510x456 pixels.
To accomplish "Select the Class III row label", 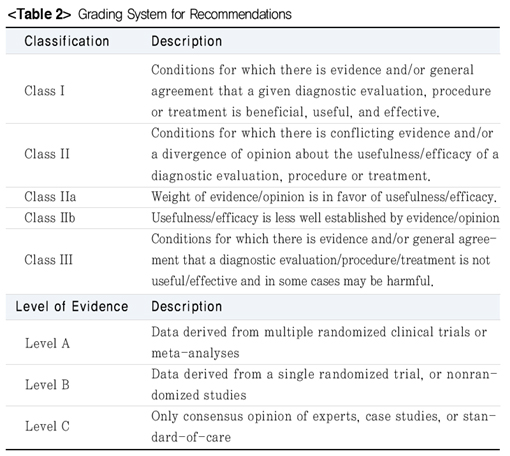I will [x=48, y=260].
